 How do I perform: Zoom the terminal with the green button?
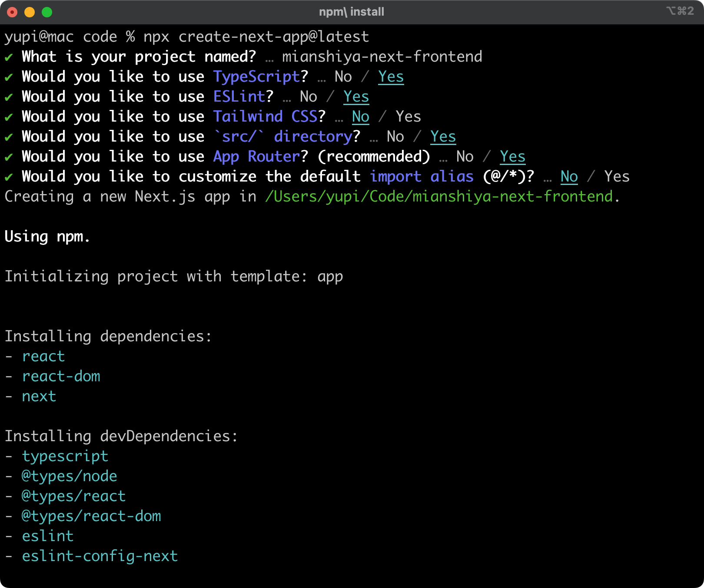coord(47,12)
